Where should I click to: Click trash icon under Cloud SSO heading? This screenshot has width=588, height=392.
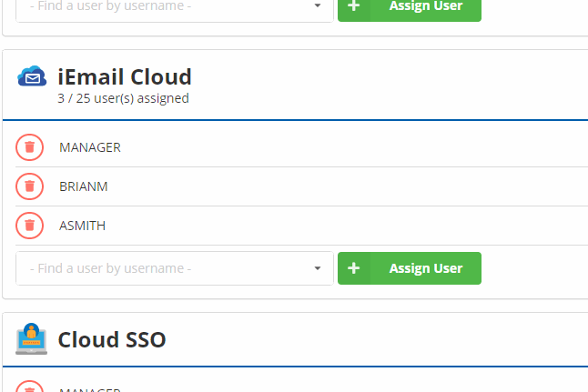[30, 388]
